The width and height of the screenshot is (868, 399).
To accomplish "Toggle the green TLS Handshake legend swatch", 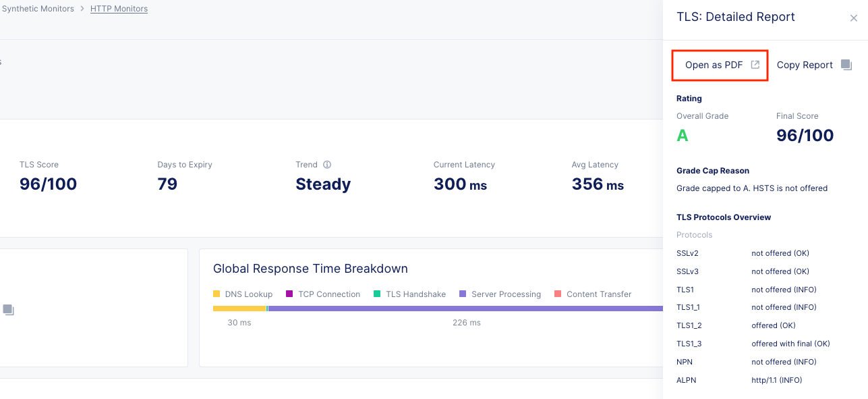I will tap(377, 294).
